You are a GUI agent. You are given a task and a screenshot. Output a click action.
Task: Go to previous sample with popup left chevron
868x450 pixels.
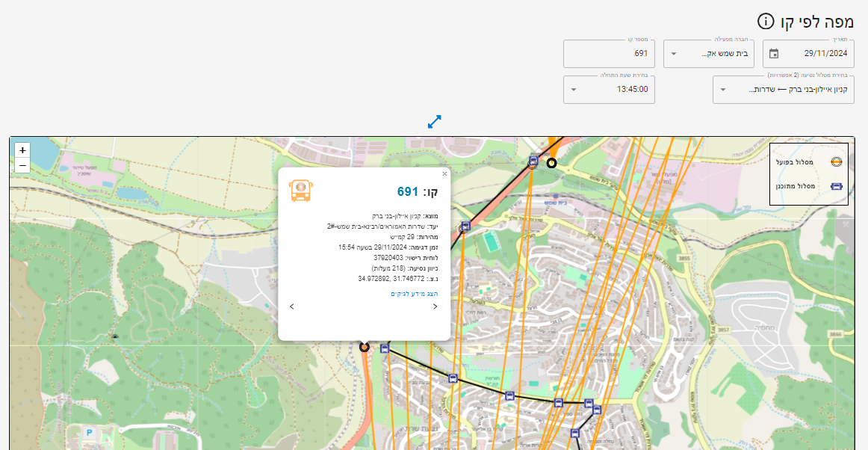[292, 306]
